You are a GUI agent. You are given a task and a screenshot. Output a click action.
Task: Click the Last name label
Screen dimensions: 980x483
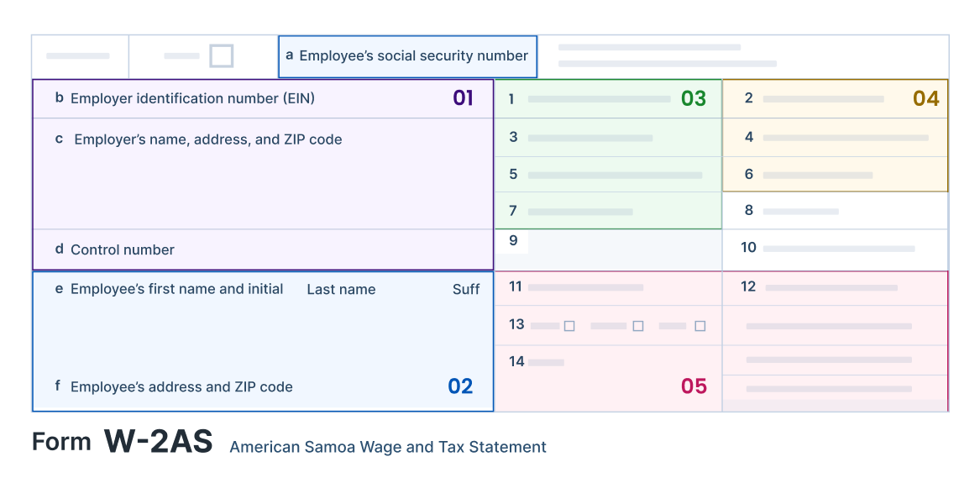pyautogui.click(x=341, y=289)
